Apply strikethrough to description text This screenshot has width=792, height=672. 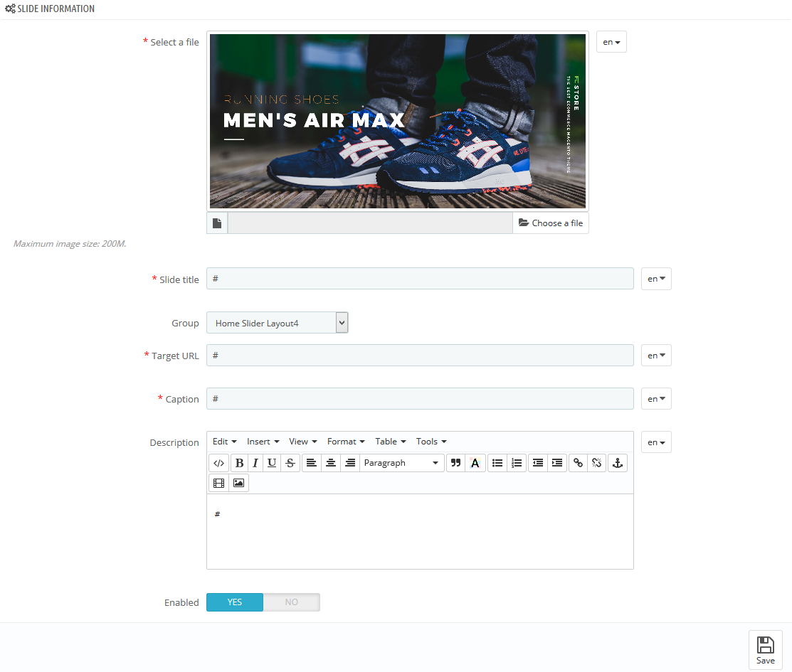pos(290,463)
